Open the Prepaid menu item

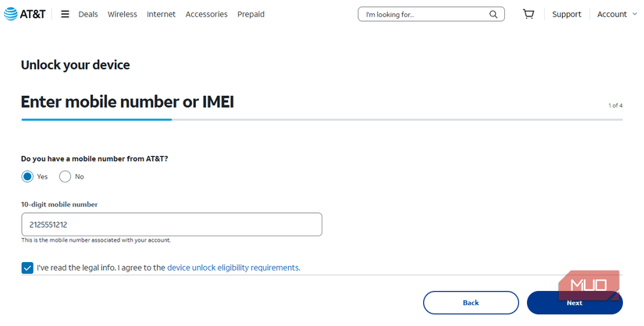pyautogui.click(x=251, y=14)
